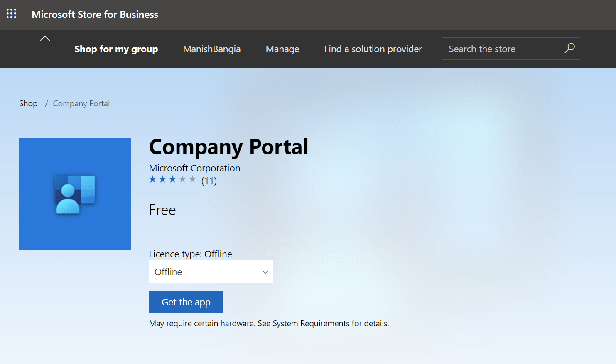Click the search magnifier icon
616x364 pixels.
(569, 49)
